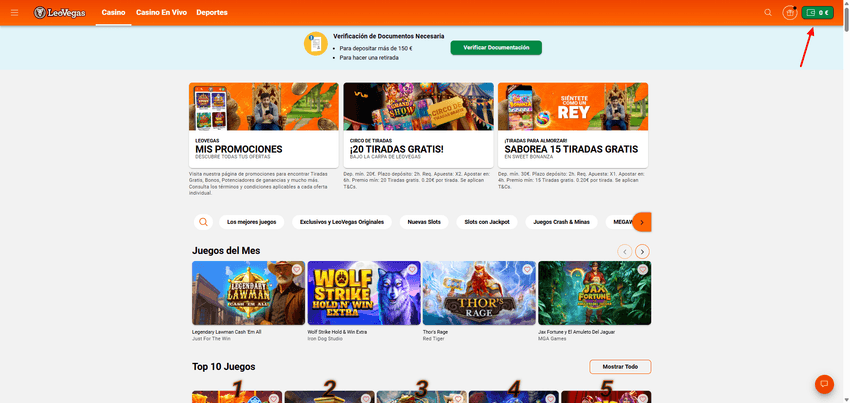The height and width of the screenshot is (403, 850).
Task: Open the gift promotions icon in the header
Action: click(789, 12)
